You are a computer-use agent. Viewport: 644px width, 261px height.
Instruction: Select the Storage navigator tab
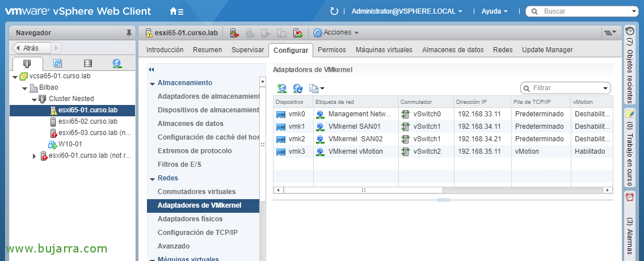click(x=87, y=64)
